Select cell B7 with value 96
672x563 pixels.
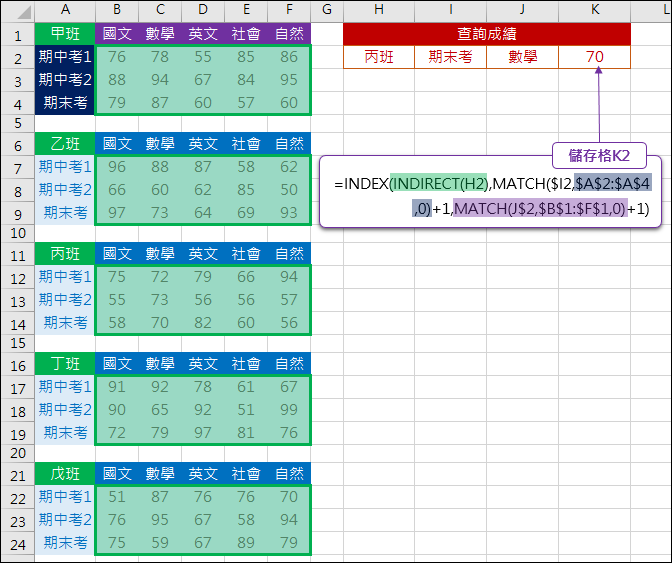[x=117, y=167]
